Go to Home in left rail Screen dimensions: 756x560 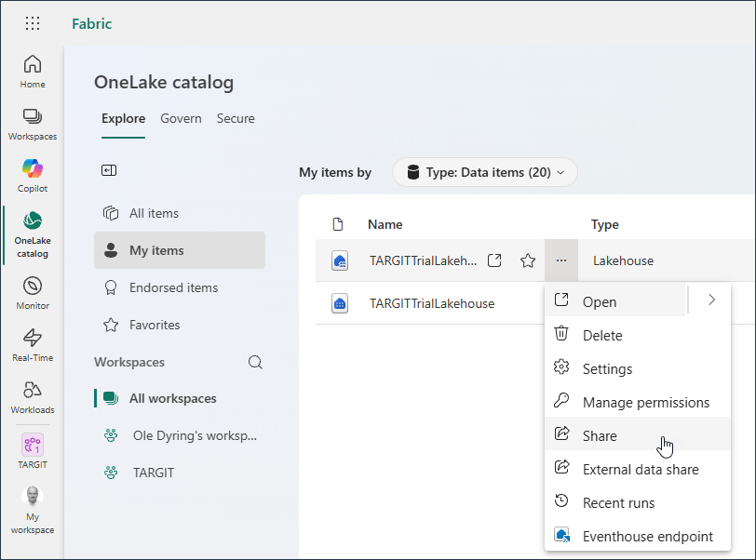33,71
